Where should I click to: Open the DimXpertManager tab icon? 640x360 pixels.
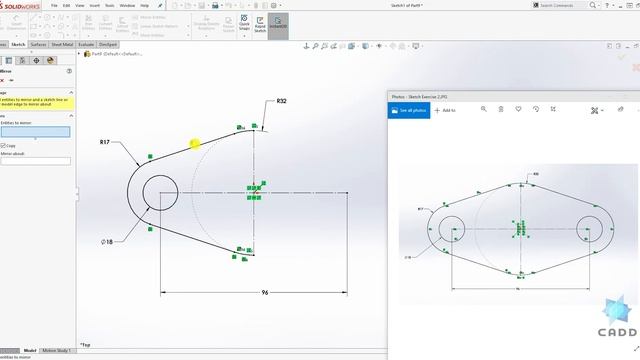(x=36, y=60)
